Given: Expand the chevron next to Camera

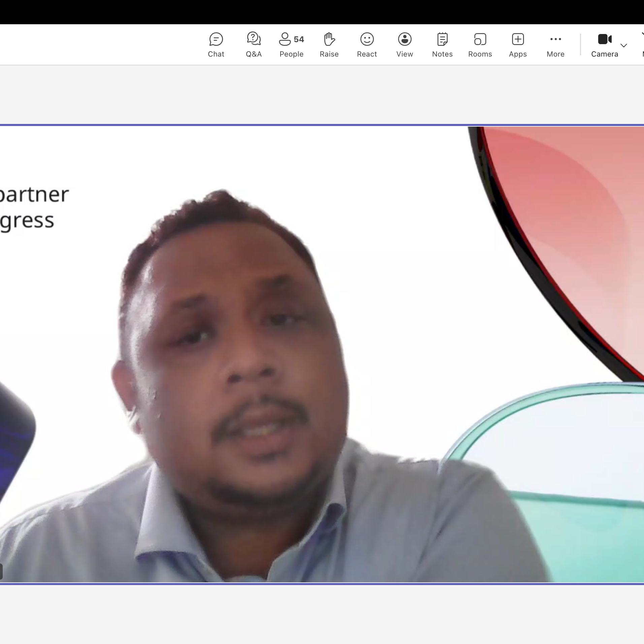Looking at the screenshot, I should click(x=624, y=45).
